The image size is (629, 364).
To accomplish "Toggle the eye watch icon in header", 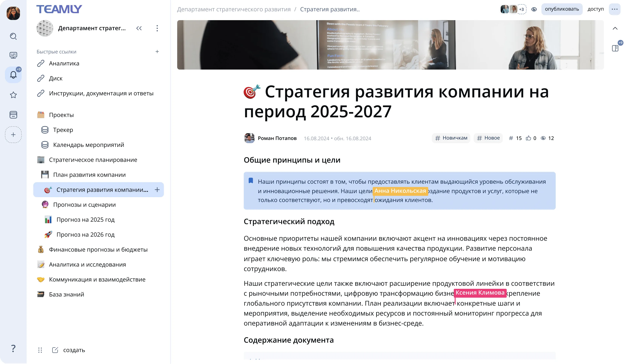I will tap(534, 9).
